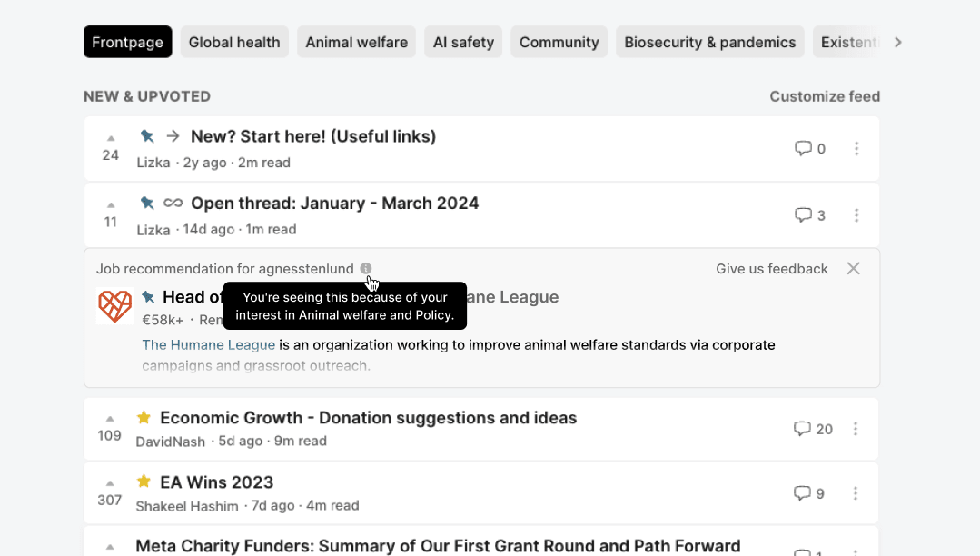The width and height of the screenshot is (980, 556).
Task: Click the info icon beside job recommendation
Action: pyautogui.click(x=366, y=268)
